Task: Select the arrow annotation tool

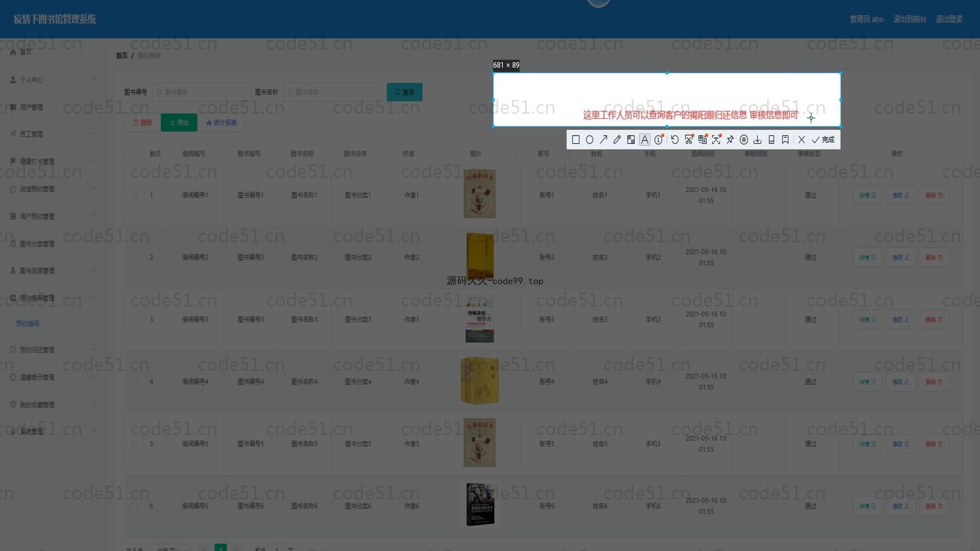Action: pyautogui.click(x=603, y=140)
